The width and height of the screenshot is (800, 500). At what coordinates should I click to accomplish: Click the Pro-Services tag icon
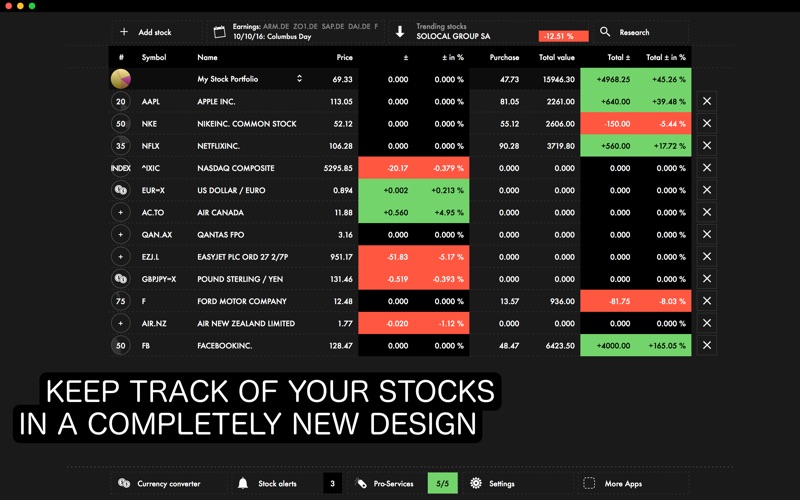click(x=361, y=483)
